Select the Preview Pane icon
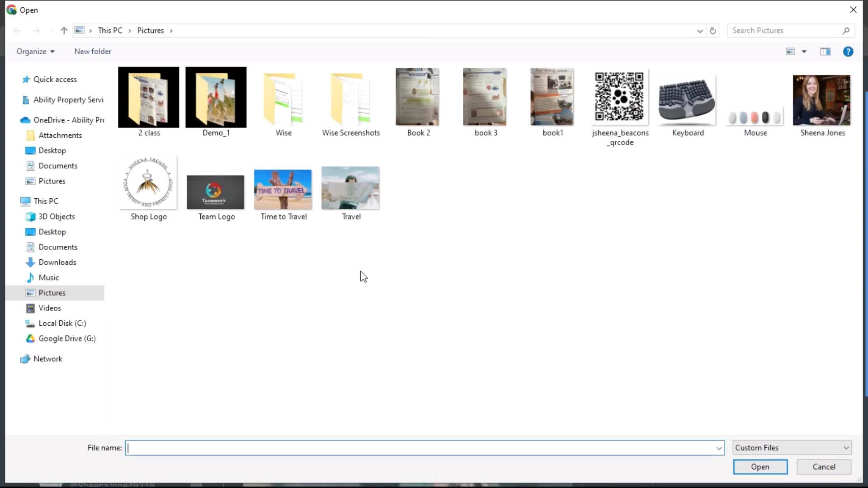The height and width of the screenshot is (488, 868). [x=826, y=51]
